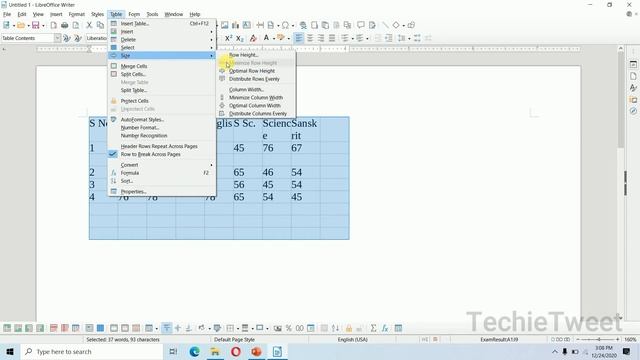
Task: Open the sidebar Navigator compass icon
Action: pos(633,111)
